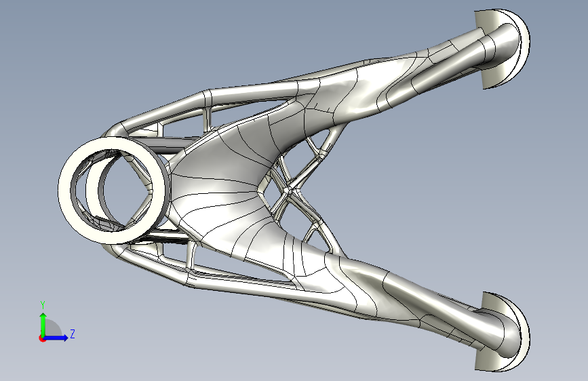The width and height of the screenshot is (588, 381).
Task: Click the green Y axis of the orientation triad
Action: click(x=43, y=323)
